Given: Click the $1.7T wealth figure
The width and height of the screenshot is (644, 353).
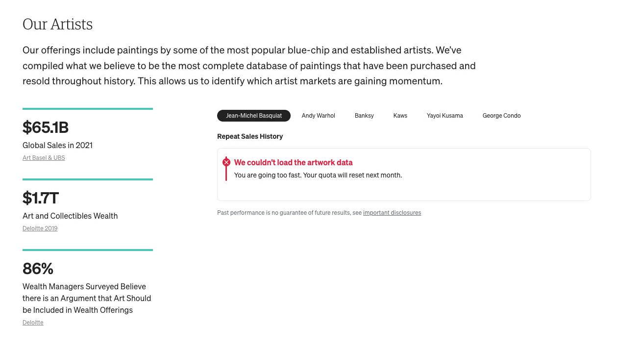Looking at the screenshot, I should tap(41, 198).
